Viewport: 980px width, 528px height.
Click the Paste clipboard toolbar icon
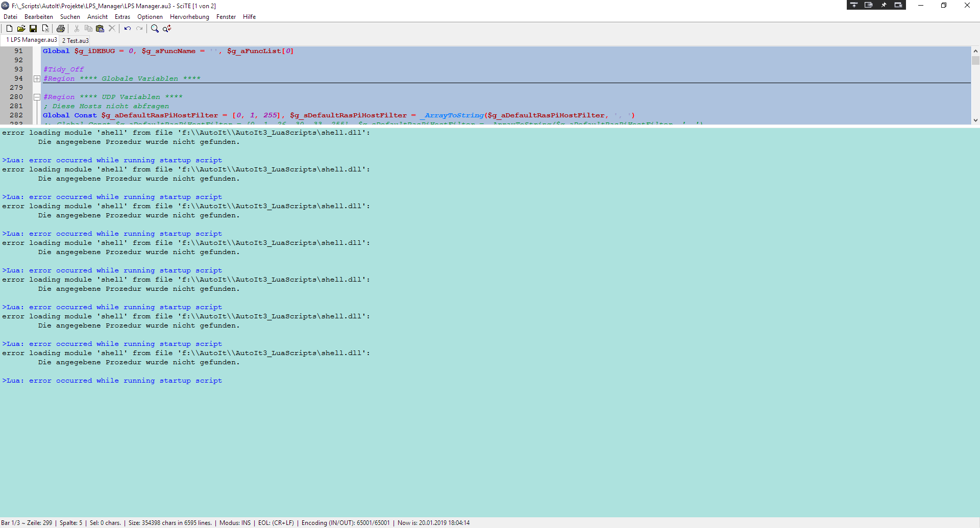point(100,29)
